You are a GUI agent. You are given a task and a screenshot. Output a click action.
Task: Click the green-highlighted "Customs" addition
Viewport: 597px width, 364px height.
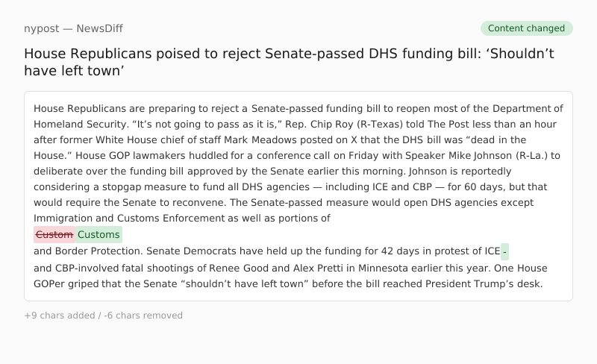point(99,235)
